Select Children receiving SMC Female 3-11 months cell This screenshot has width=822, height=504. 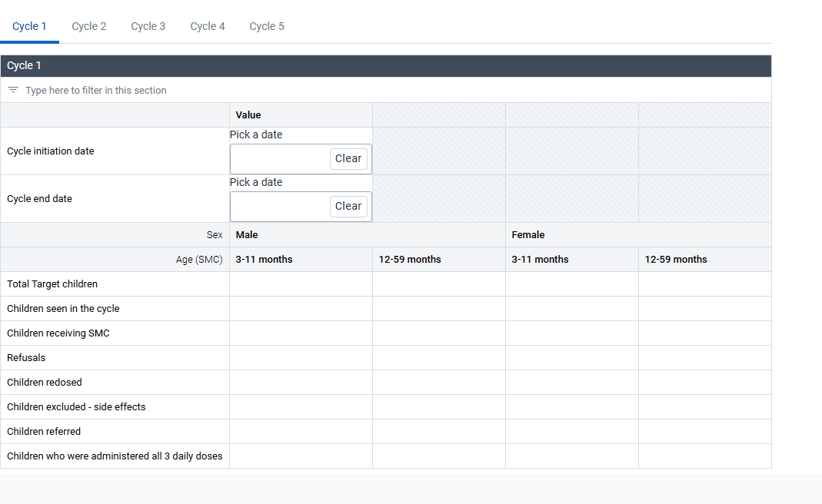572,333
